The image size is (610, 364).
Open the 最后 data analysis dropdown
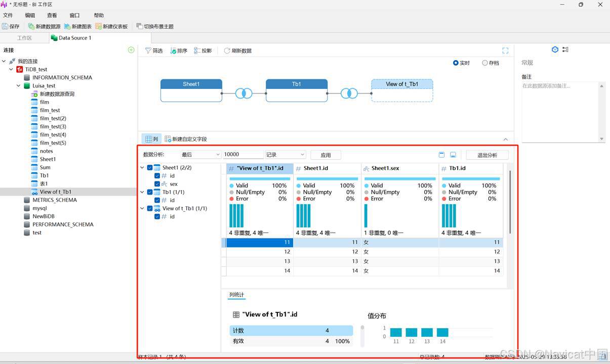coord(201,155)
